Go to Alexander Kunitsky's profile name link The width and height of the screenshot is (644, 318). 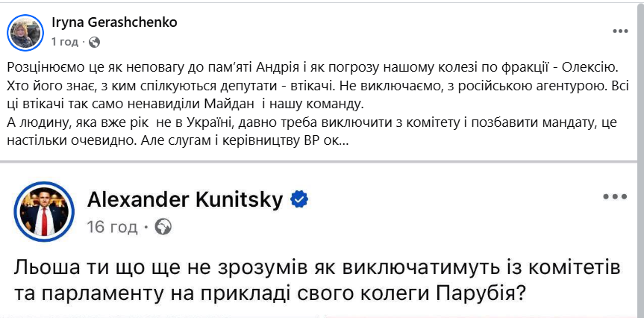coord(187,199)
